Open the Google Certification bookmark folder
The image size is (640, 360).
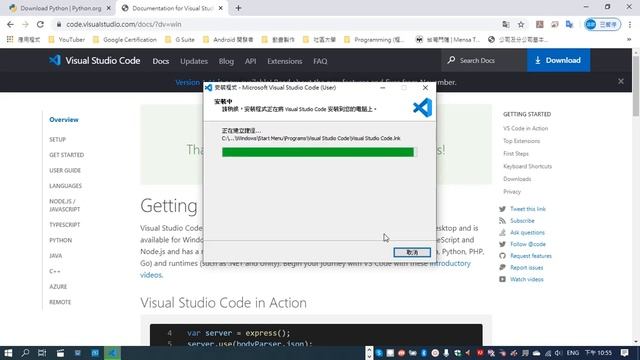click(x=124, y=40)
